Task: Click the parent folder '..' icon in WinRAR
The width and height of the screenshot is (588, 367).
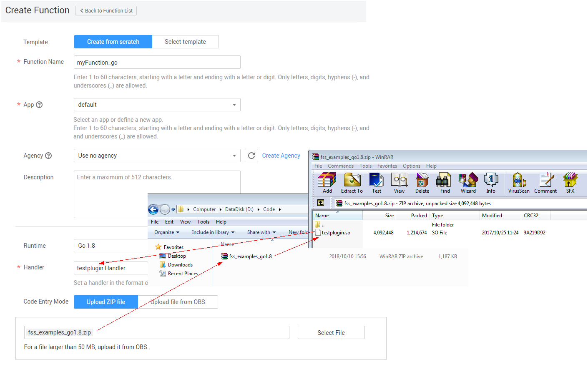Action: pyautogui.click(x=318, y=224)
